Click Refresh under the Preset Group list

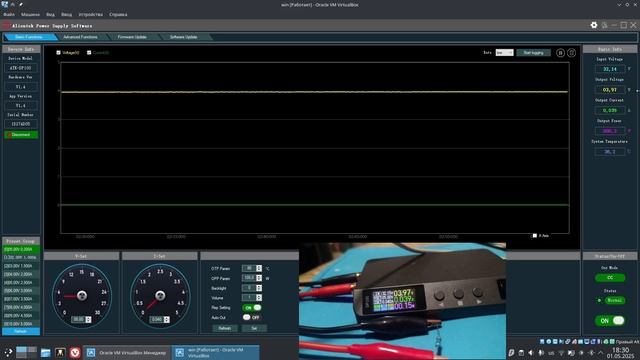21,331
